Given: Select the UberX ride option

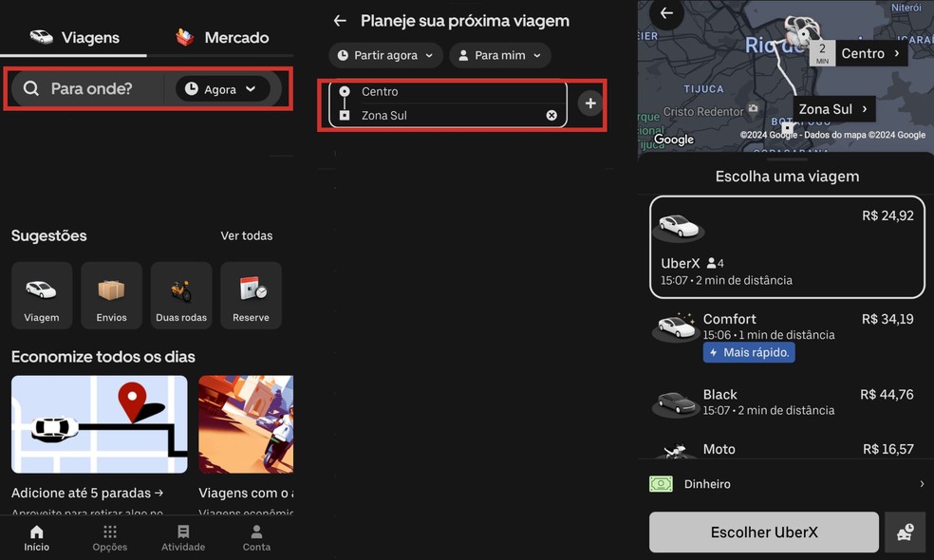Looking at the screenshot, I should tap(787, 247).
